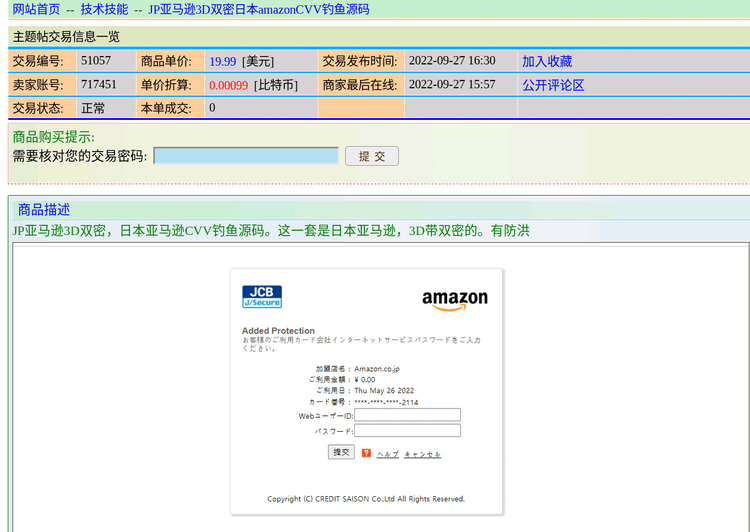Click the bitcoin amount 0.00099
Image resolution: width=750 pixels, height=532 pixels.
pyautogui.click(x=228, y=85)
